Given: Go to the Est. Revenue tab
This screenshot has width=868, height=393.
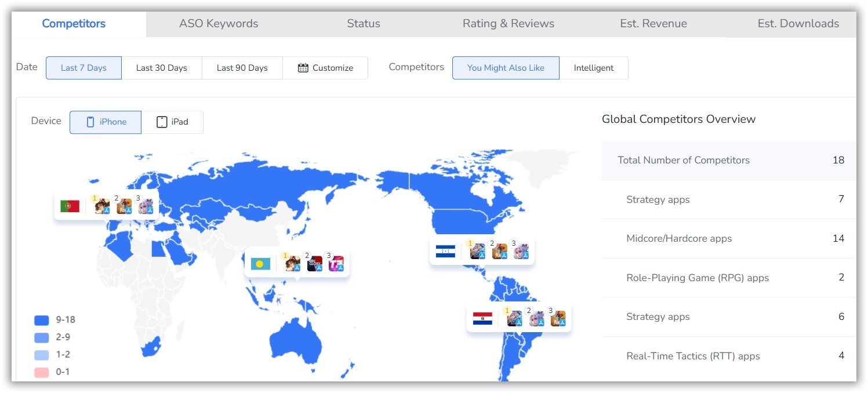Looking at the screenshot, I should tap(653, 24).
